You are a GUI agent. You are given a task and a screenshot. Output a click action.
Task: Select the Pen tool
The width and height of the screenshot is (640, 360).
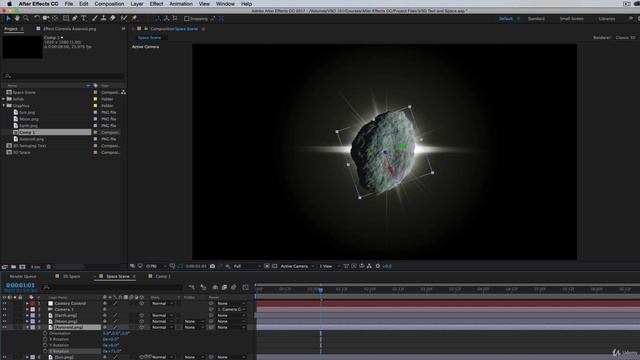tap(75, 18)
